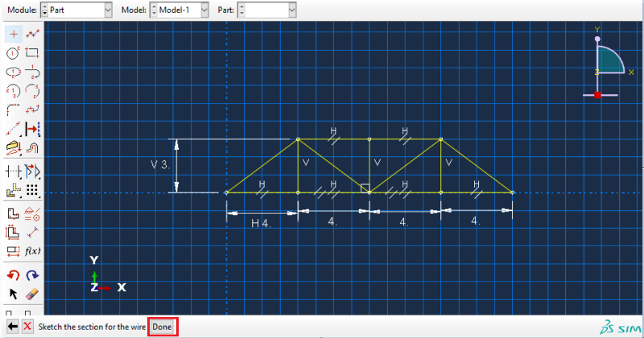Image resolution: width=644 pixels, height=338 pixels.
Task: Select the V 3. vertical dimension
Action: point(160,165)
